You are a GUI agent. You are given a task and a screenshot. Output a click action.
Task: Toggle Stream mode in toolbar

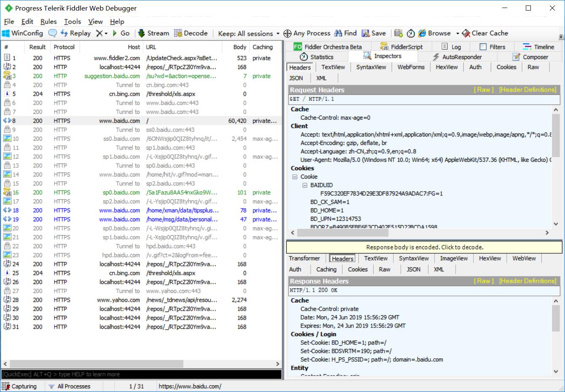pyautogui.click(x=153, y=33)
